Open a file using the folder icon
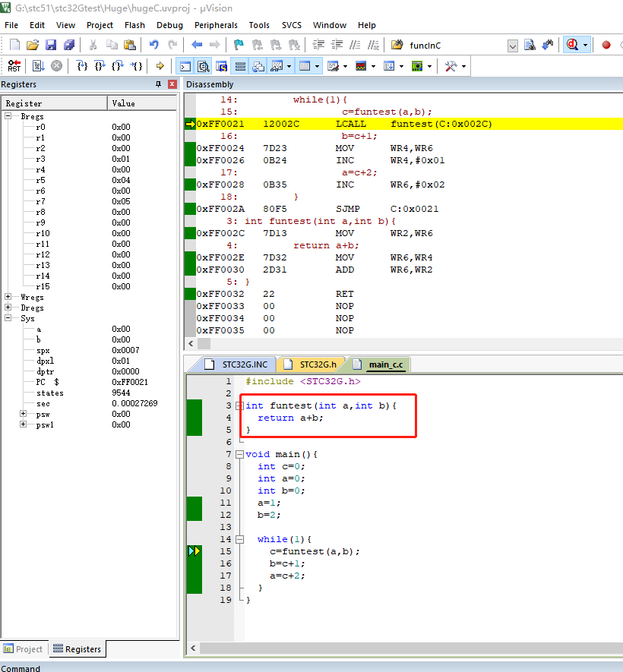Screen dimensions: 623x672 [33, 45]
